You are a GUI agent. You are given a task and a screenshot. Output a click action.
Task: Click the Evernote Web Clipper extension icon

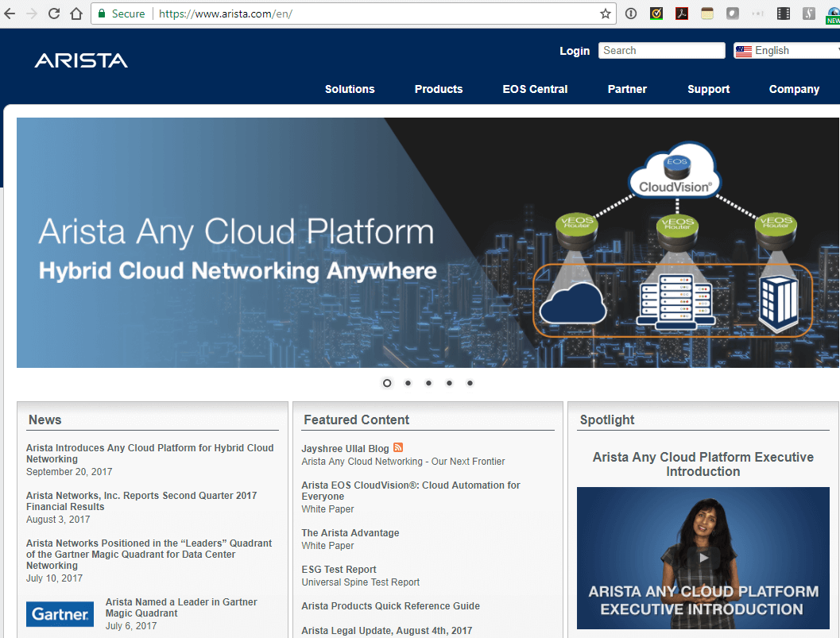click(x=732, y=13)
